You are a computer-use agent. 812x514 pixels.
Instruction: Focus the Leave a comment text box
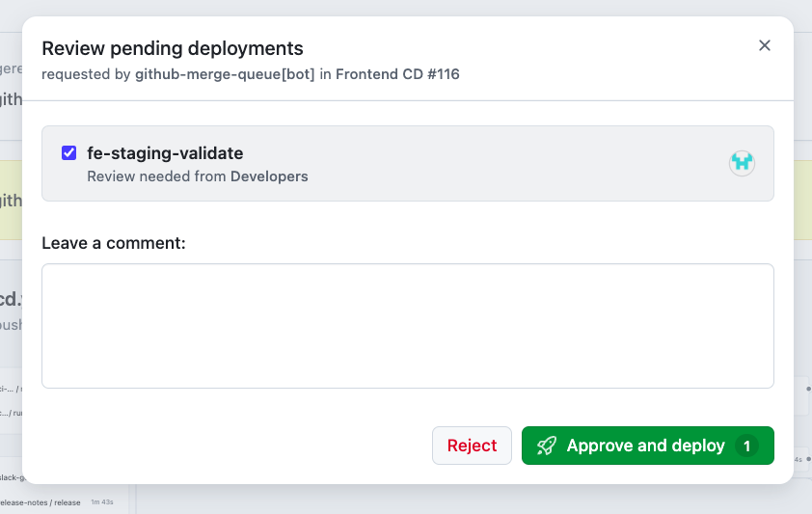tap(408, 326)
